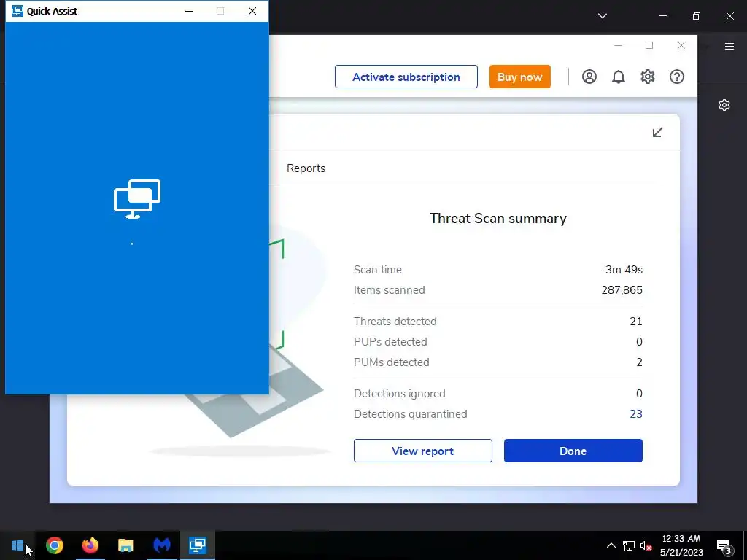This screenshot has height=560, width=747.
Task: Close the Malwarebytes window
Action: (x=681, y=45)
